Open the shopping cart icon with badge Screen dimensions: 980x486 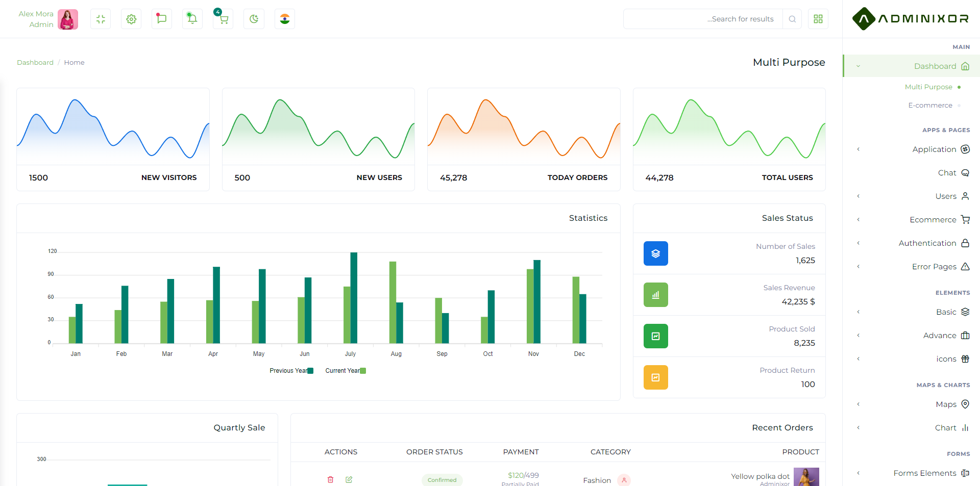click(x=223, y=19)
